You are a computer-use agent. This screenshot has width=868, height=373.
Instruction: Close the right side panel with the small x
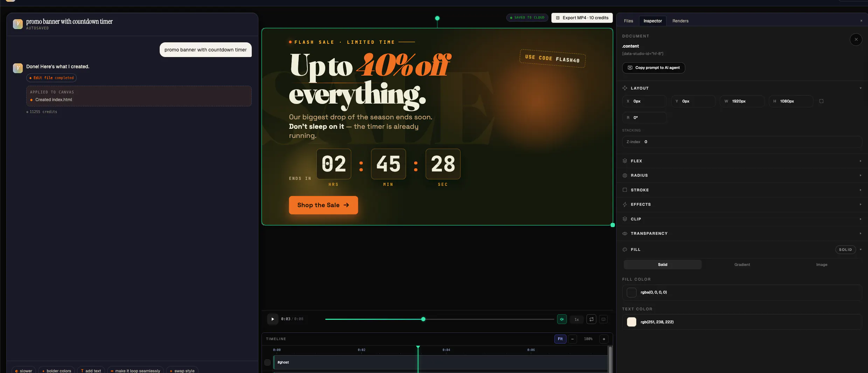861,21
